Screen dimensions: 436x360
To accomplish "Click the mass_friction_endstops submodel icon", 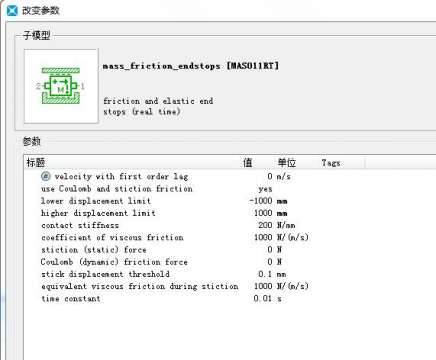I will point(61,86).
